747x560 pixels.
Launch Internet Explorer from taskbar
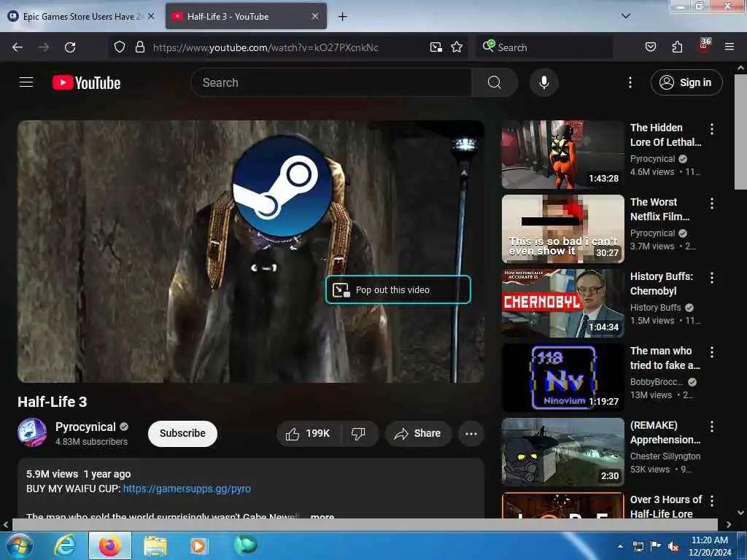click(65, 545)
